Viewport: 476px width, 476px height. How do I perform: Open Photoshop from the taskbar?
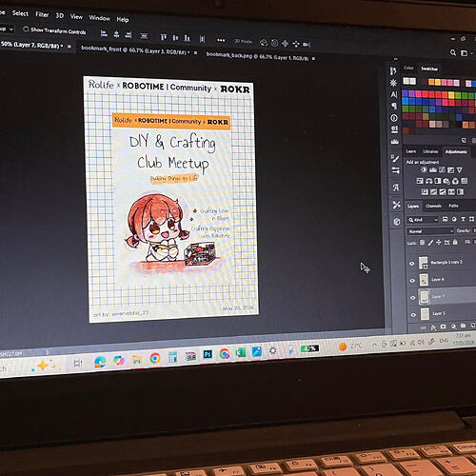pos(208,353)
